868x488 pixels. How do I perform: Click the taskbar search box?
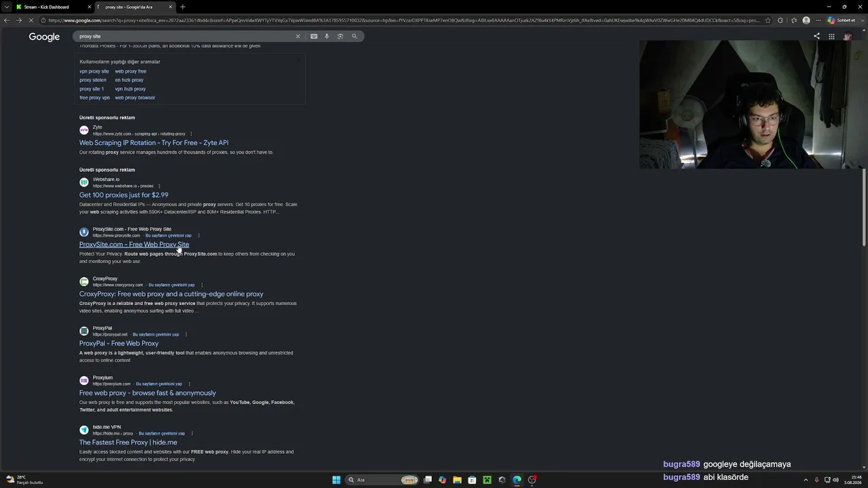pyautogui.click(x=382, y=480)
